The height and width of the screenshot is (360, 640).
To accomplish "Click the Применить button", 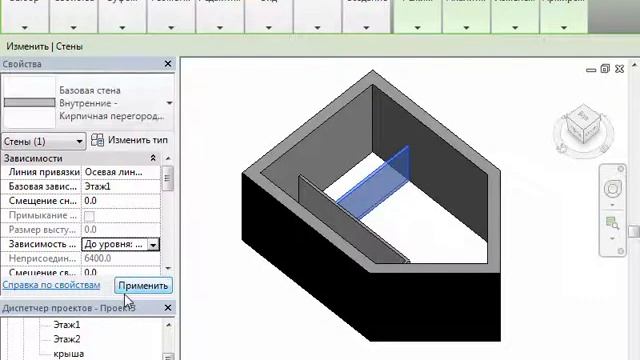I will pyautogui.click(x=143, y=285).
